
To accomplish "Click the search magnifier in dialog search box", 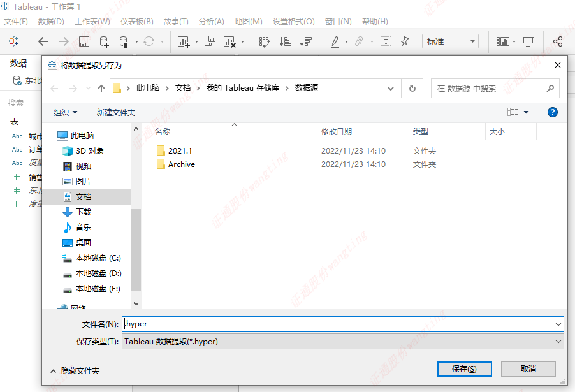I will [x=550, y=89].
